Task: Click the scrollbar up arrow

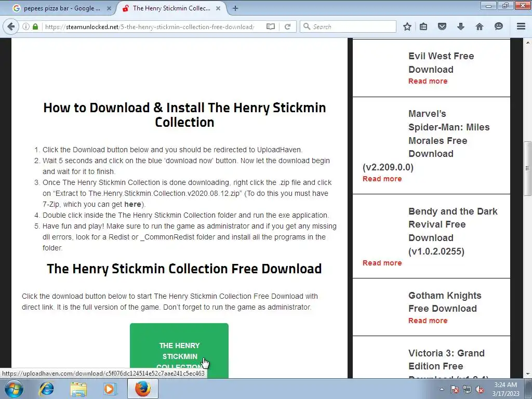Action: pos(527,43)
